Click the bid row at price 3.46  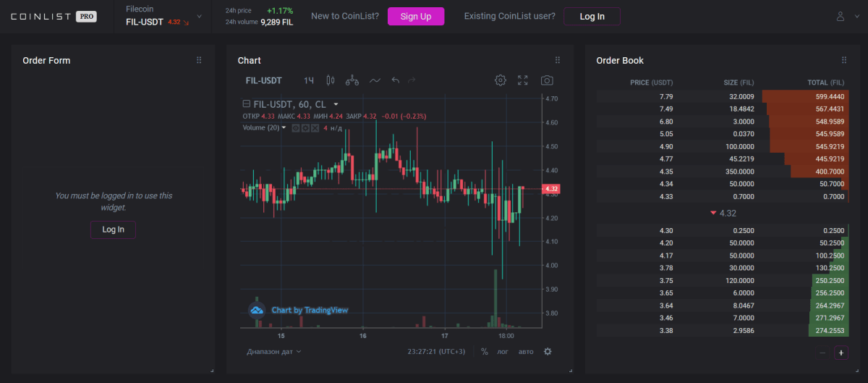(x=722, y=318)
